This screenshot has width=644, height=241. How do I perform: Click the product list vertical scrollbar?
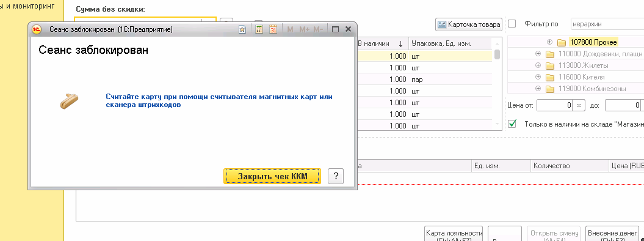pyautogui.click(x=497, y=84)
